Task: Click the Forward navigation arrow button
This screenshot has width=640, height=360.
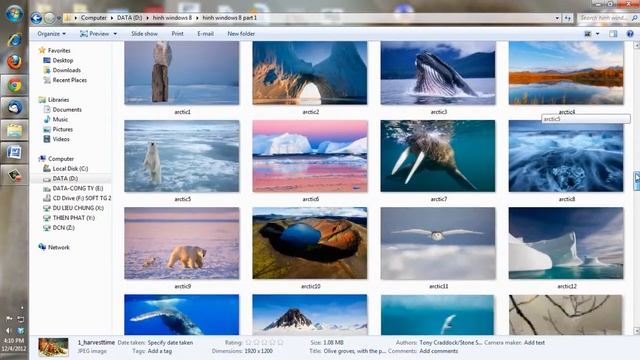Action: click(x=49, y=18)
